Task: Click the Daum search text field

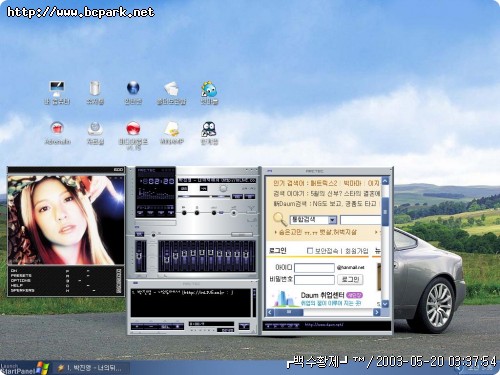Action: [360, 220]
